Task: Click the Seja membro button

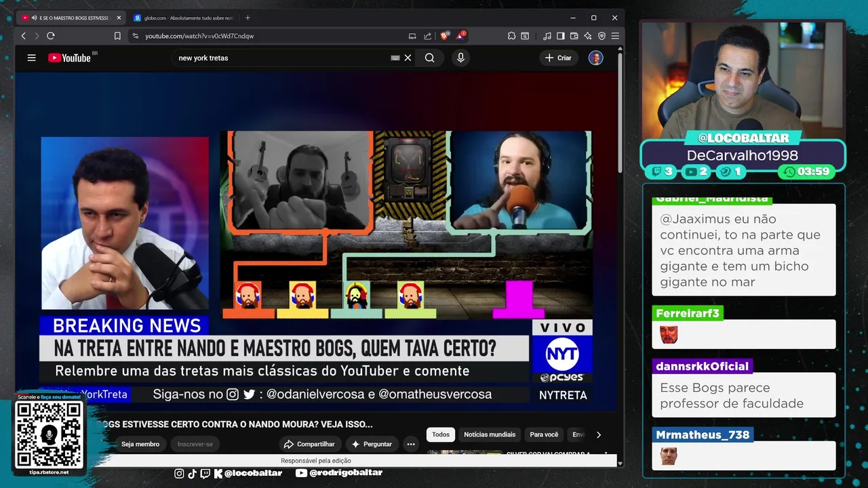Action: click(x=140, y=444)
